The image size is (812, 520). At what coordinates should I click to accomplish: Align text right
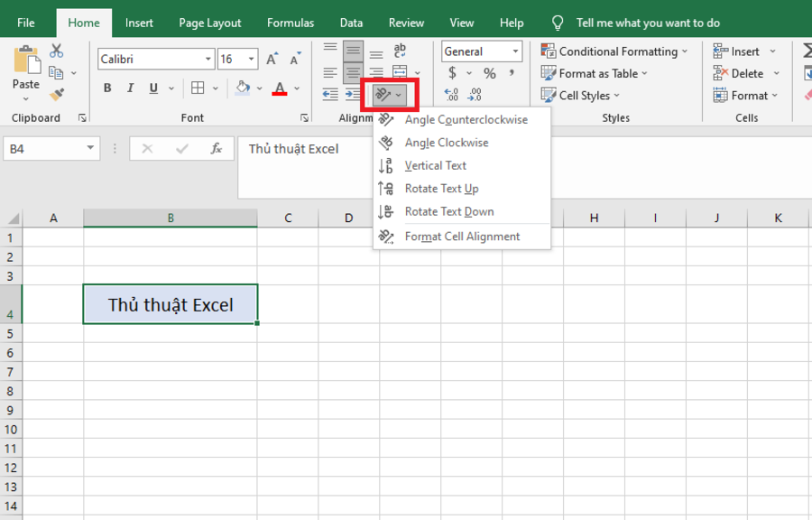point(376,72)
